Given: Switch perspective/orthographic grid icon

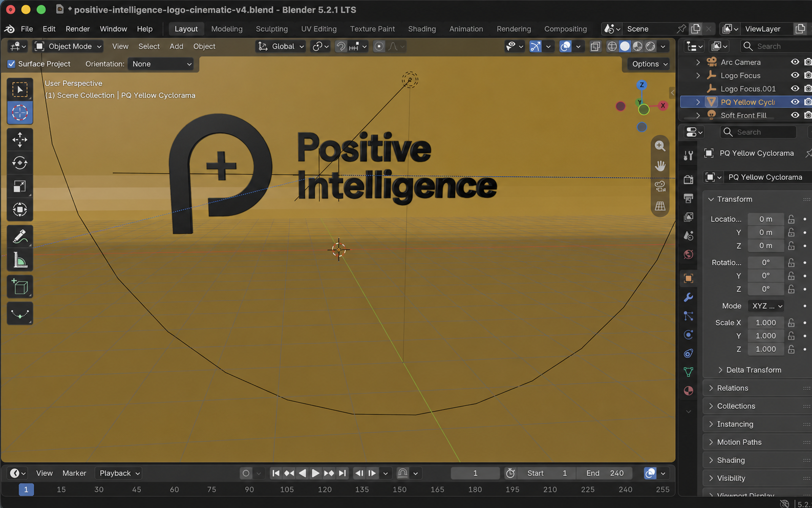Looking at the screenshot, I should (x=660, y=206).
